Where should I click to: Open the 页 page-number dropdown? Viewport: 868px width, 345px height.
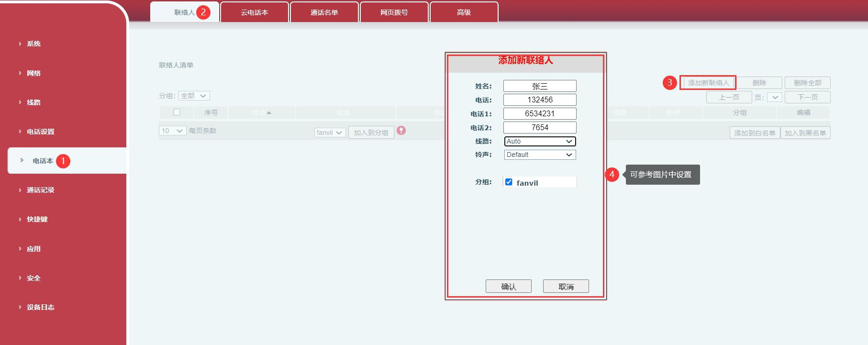pos(774,97)
